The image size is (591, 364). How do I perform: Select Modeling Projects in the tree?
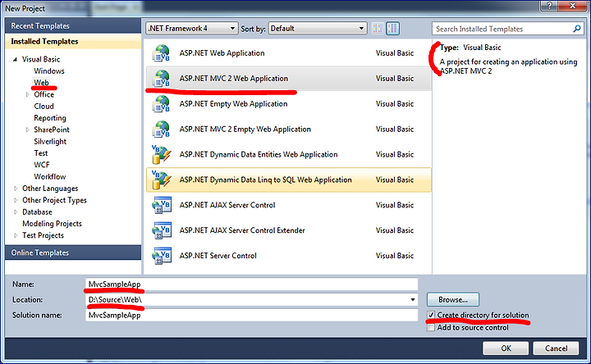click(52, 224)
